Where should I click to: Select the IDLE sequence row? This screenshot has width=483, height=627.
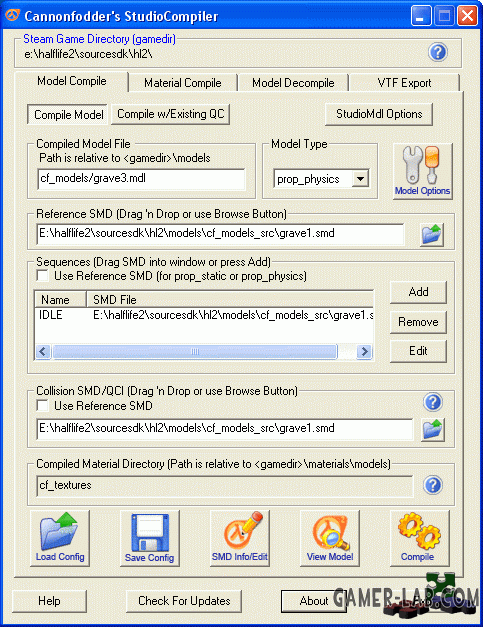pyautogui.click(x=204, y=315)
